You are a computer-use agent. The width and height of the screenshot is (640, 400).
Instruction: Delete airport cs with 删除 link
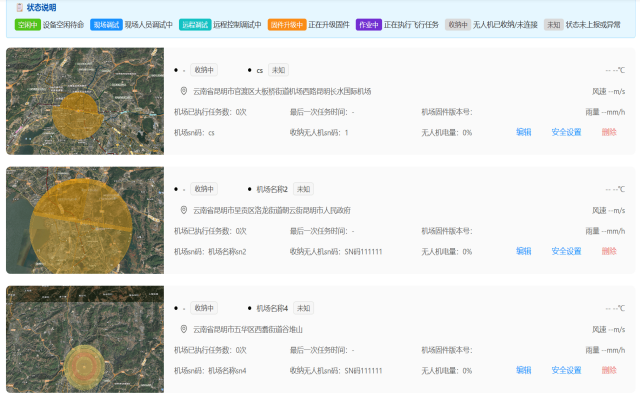click(x=609, y=132)
